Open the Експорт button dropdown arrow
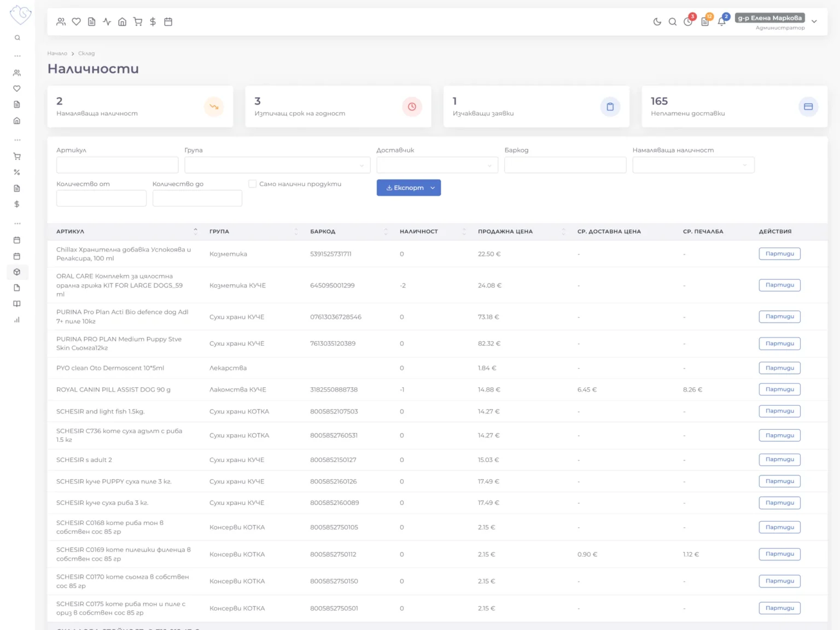 (x=433, y=188)
